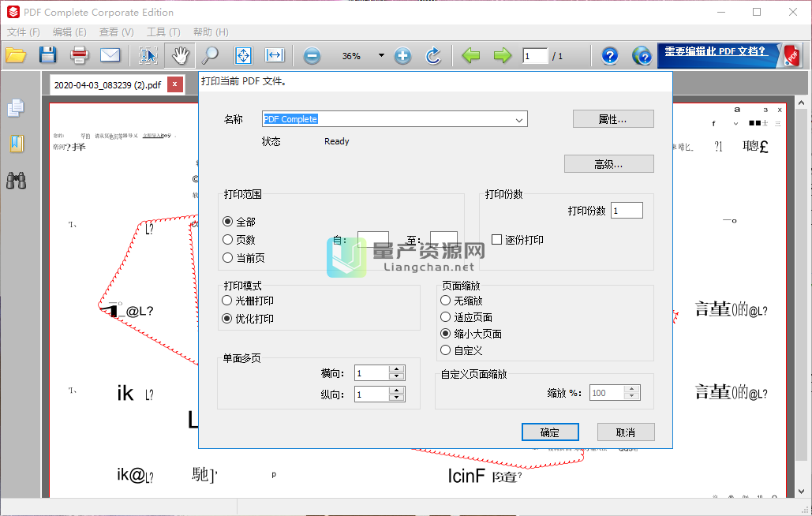Fit page to window icon
The height and width of the screenshot is (516, 812).
pyautogui.click(x=243, y=55)
